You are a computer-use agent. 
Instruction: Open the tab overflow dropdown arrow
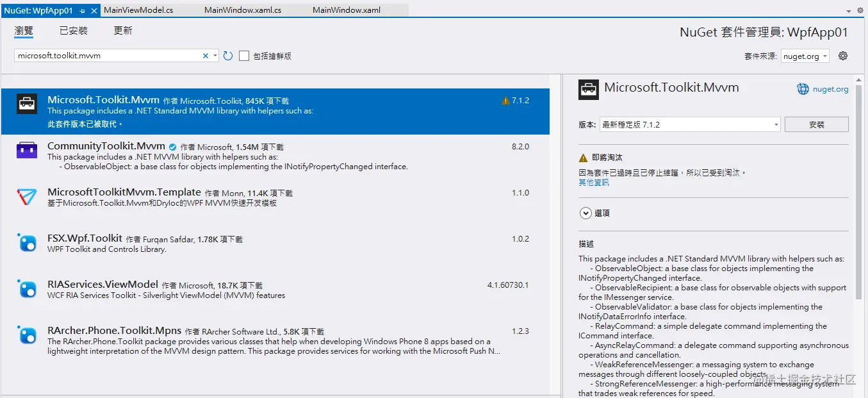tap(849, 11)
